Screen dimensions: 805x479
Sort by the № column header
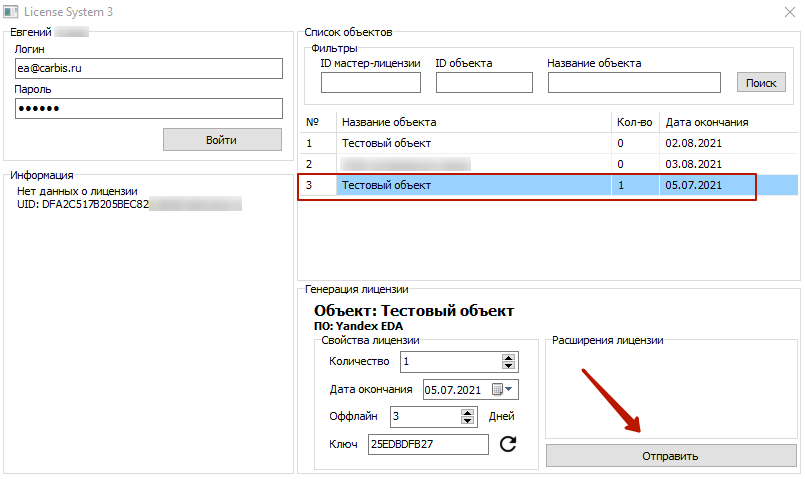click(x=318, y=122)
